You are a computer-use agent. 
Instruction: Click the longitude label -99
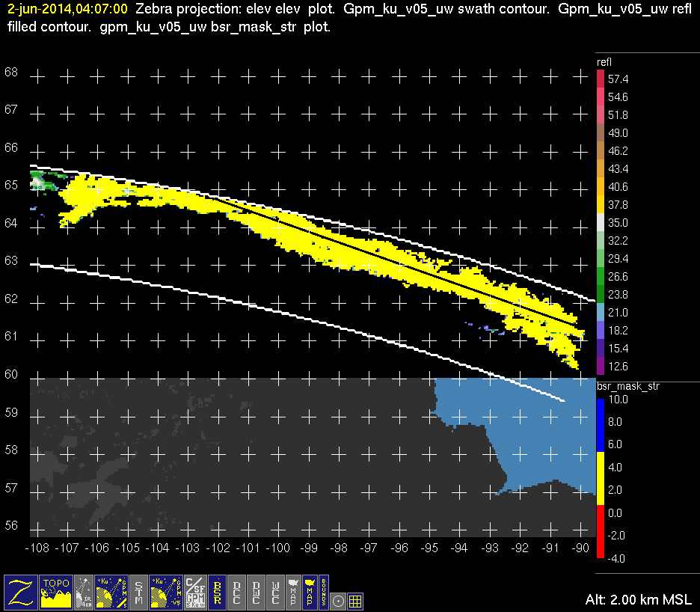309,548
